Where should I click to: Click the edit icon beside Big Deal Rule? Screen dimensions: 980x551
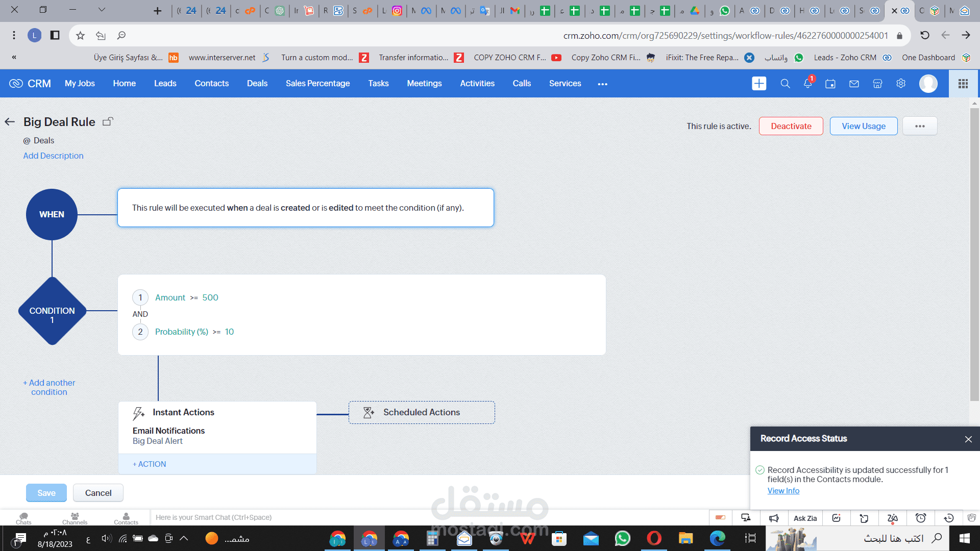coord(108,122)
